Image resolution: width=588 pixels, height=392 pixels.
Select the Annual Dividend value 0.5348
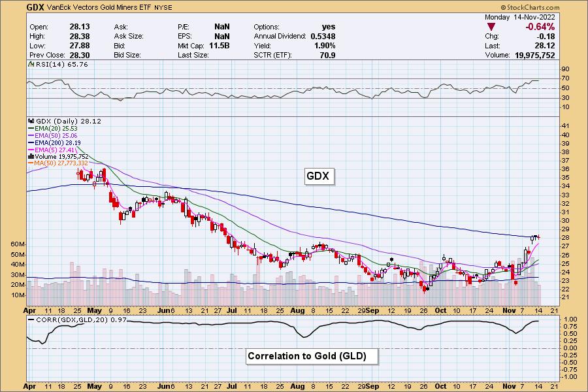[323, 37]
